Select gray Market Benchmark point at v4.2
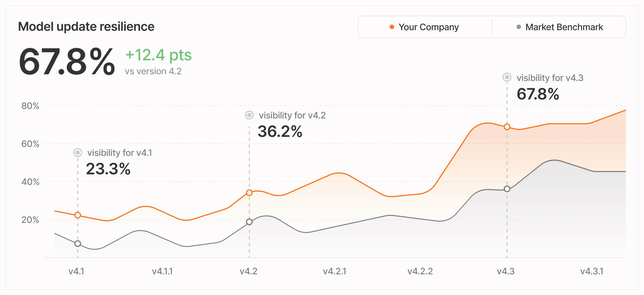This screenshot has height=295, width=644. tap(249, 222)
